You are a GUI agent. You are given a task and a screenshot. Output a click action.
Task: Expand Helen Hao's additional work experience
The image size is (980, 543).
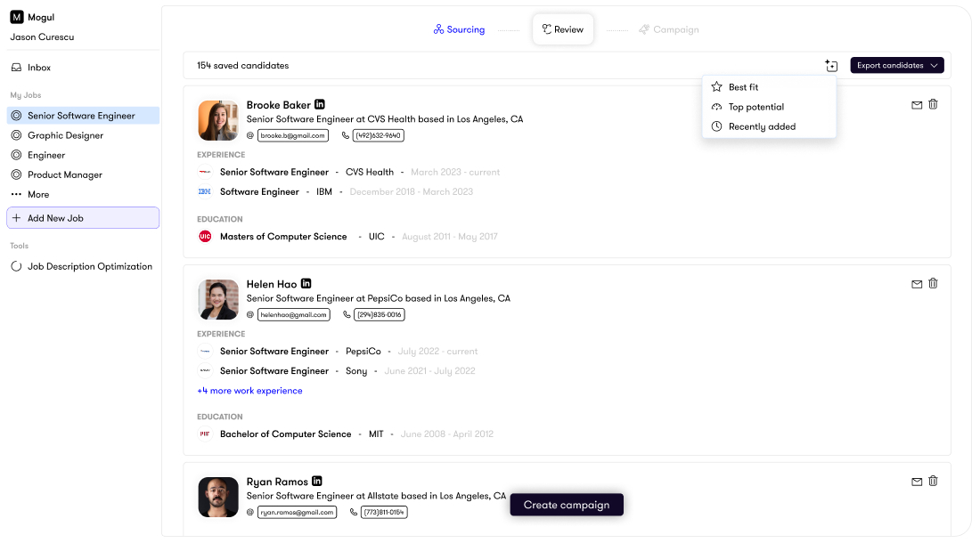coord(250,392)
